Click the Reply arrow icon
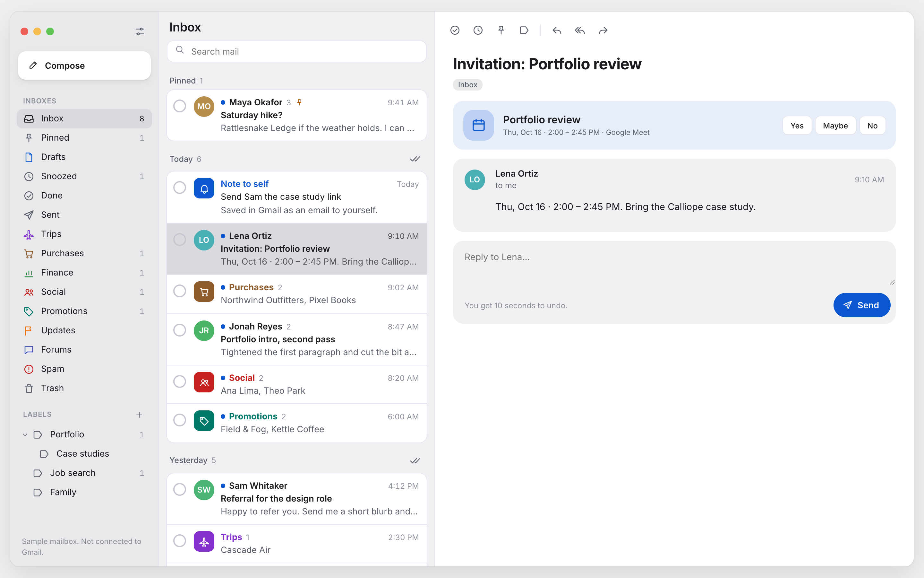This screenshot has height=578, width=924. pos(557,30)
